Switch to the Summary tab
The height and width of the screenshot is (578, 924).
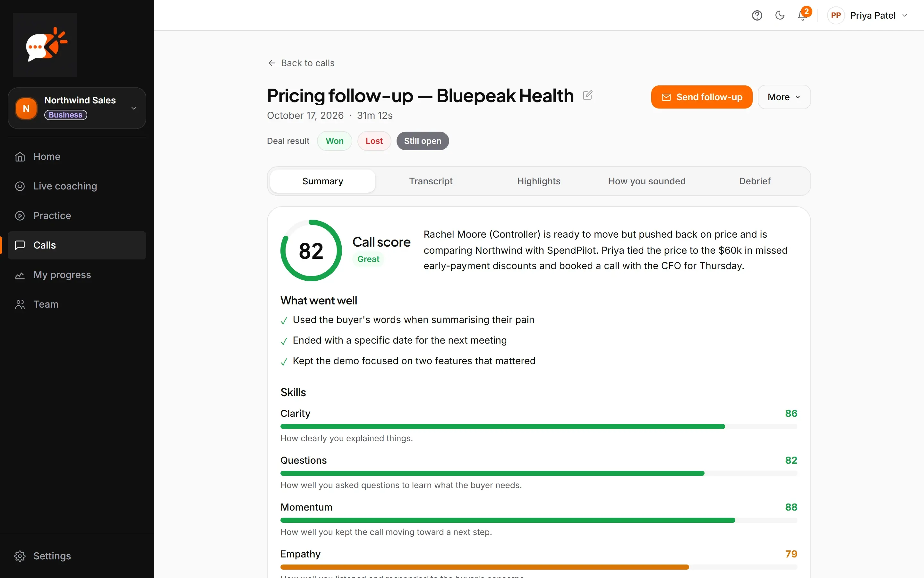(323, 181)
